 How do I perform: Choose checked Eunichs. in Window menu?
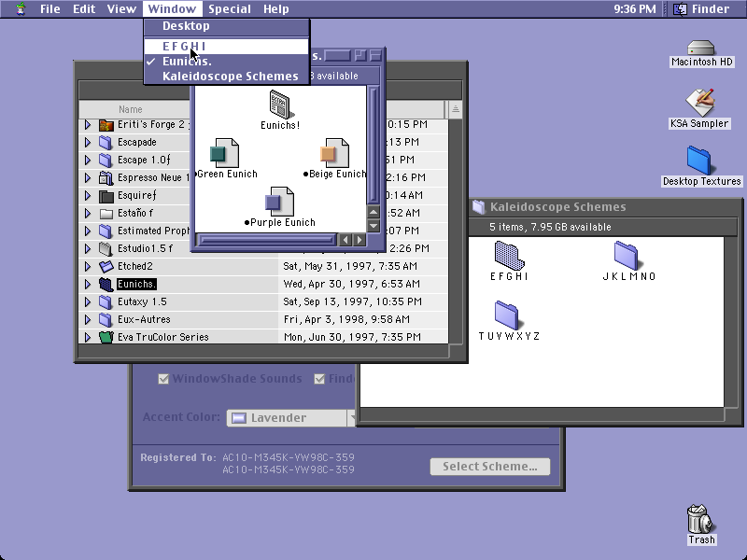(227, 62)
